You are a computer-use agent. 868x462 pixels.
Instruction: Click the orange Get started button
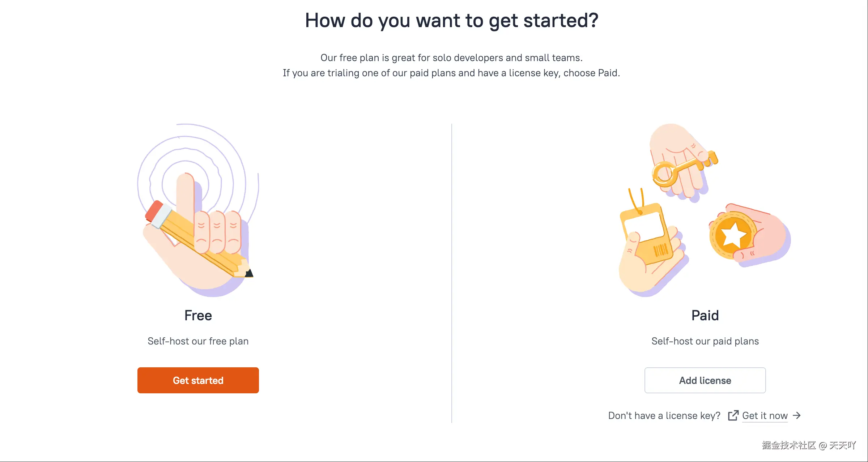pos(198,380)
